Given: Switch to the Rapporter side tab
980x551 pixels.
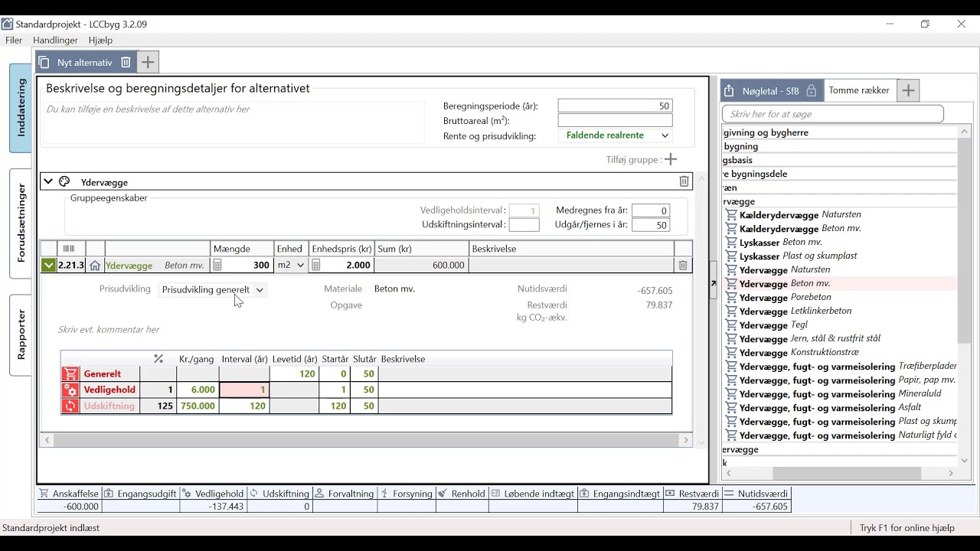Looking at the screenshot, I should (21, 334).
